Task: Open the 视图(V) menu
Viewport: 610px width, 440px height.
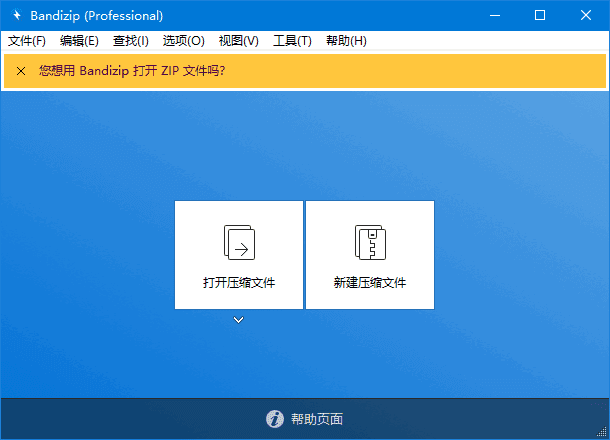Action: (238, 41)
